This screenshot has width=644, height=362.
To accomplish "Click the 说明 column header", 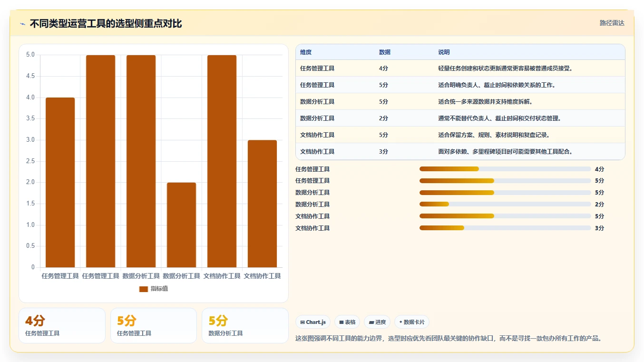I will click(x=444, y=52).
